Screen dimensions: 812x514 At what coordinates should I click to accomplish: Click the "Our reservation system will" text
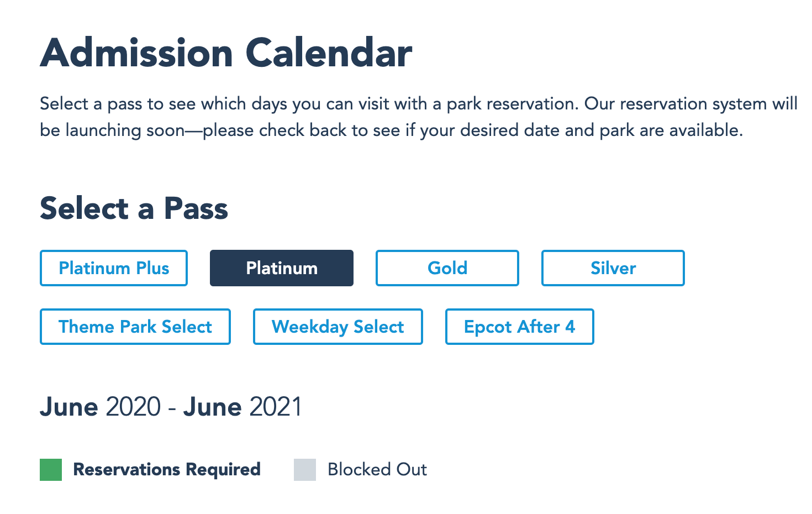coord(690,104)
